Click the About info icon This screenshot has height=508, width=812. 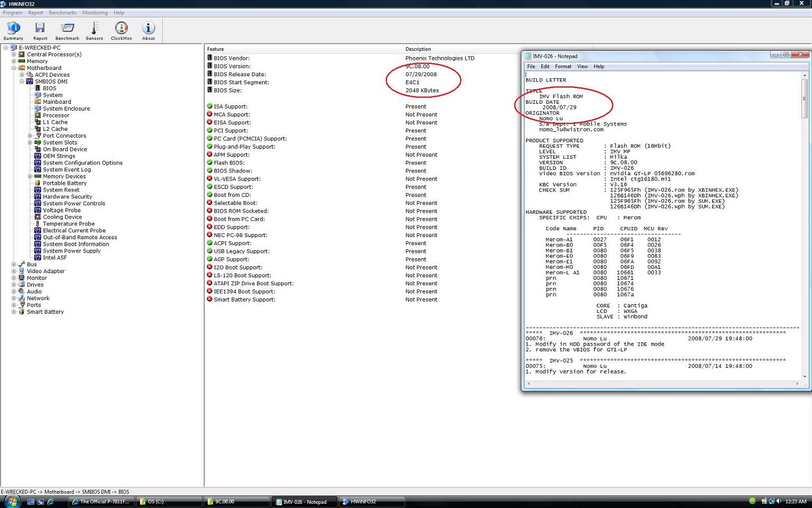tap(149, 31)
